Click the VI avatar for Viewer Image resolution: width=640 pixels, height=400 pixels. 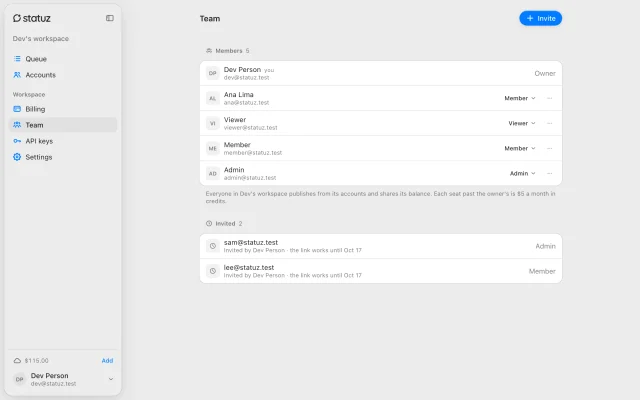[x=213, y=123]
